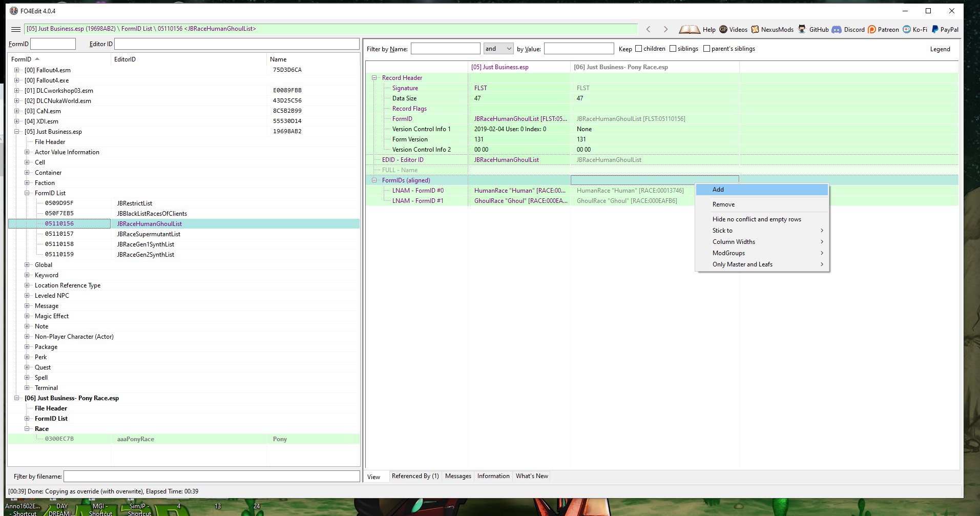Expand the Keyword group
The image size is (980, 516).
click(x=27, y=275)
